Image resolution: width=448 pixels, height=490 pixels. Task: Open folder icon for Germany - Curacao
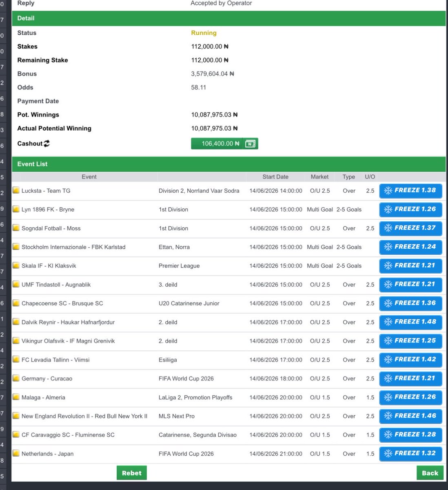16,378
